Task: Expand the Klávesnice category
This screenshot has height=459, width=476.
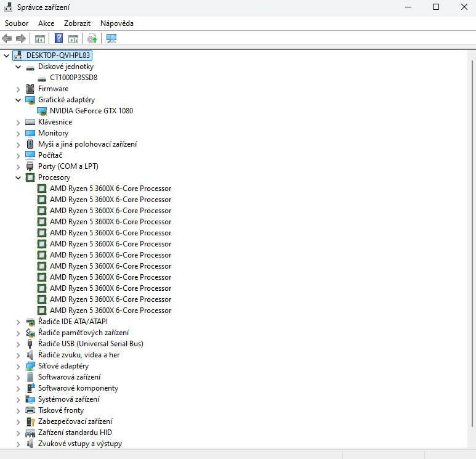Action: [x=18, y=122]
